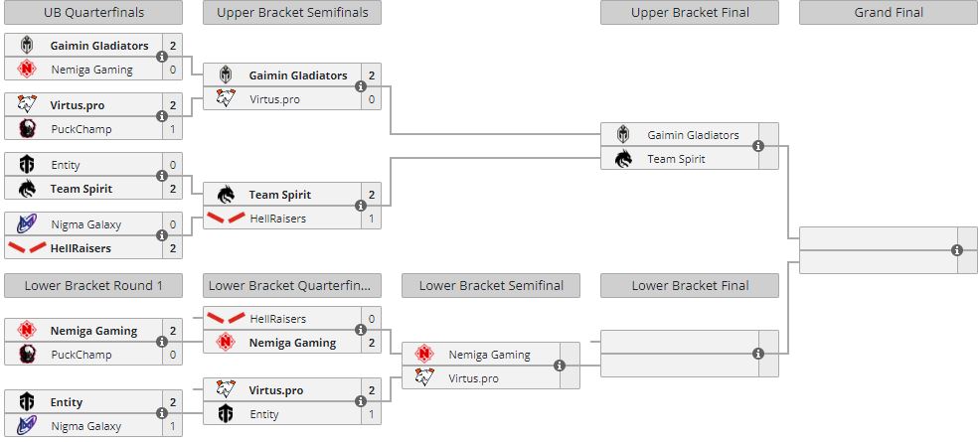Viewport: 980px width, 442px height.
Task: Show match info for Team Spirit vs HellRaisers
Action: [x=361, y=207]
